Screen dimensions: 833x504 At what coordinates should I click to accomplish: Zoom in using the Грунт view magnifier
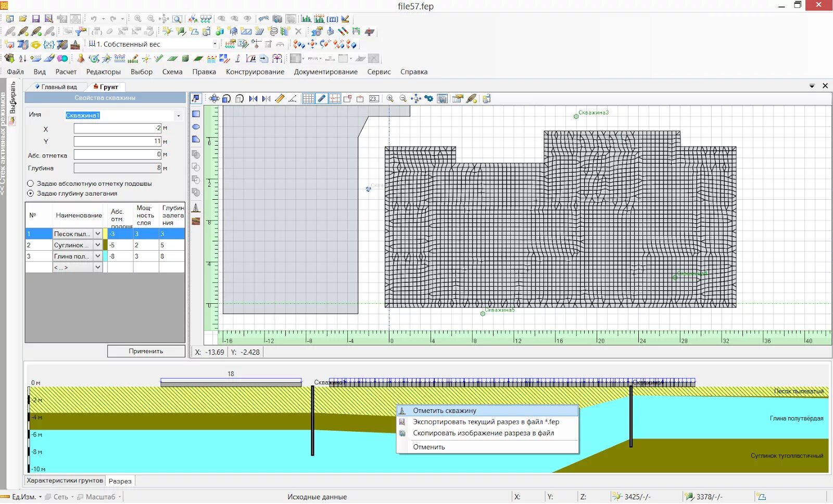coord(390,99)
